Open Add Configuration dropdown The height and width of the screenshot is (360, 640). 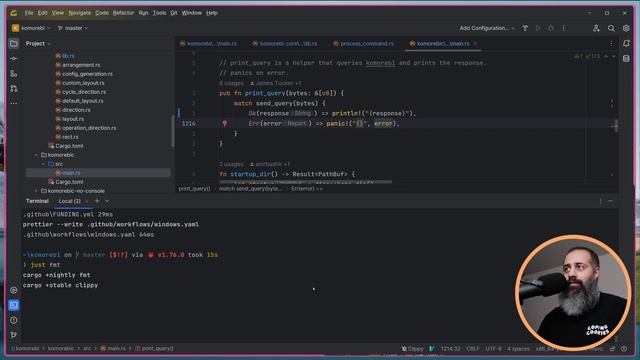coord(487,28)
